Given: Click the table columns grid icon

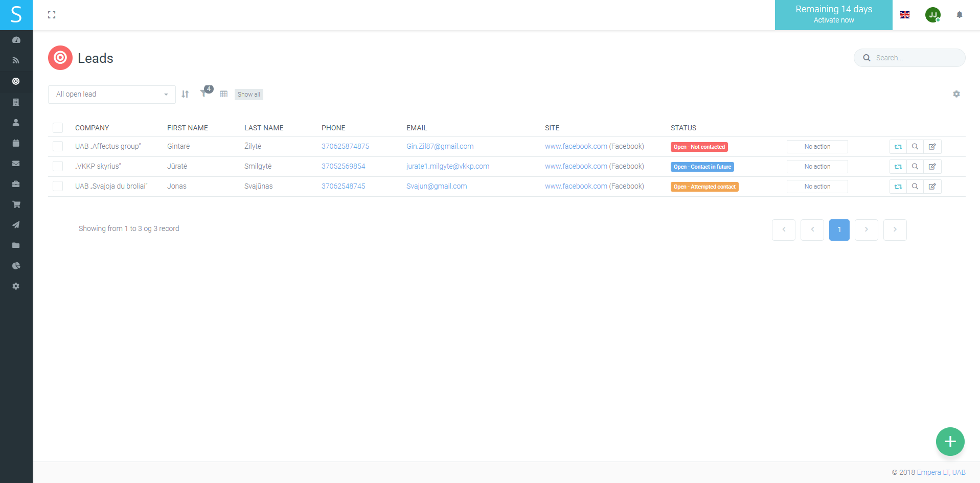Looking at the screenshot, I should [223, 94].
